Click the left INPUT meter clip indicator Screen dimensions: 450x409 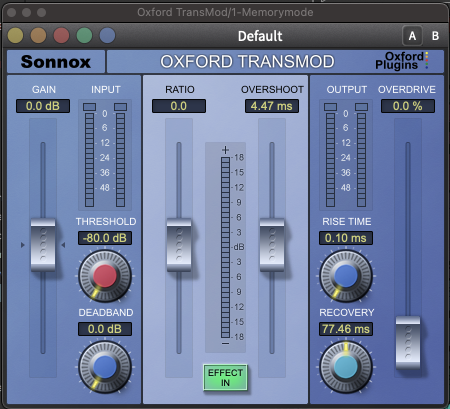point(89,107)
